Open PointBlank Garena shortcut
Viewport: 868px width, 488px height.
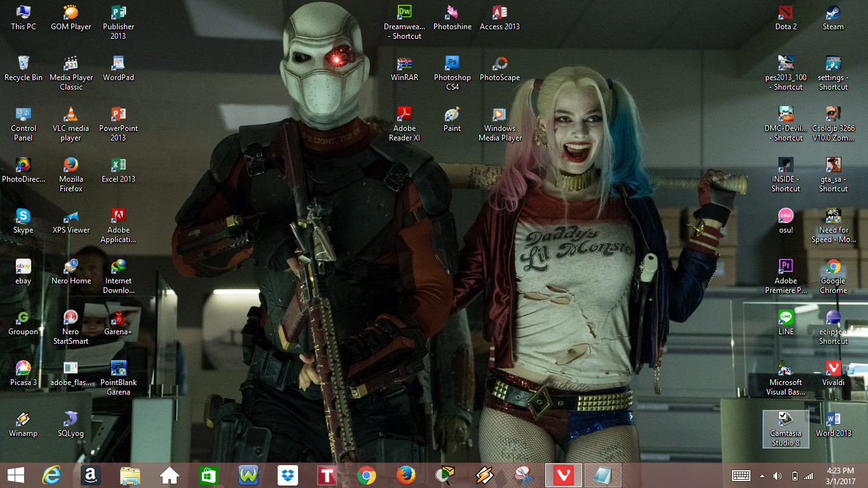[x=119, y=378]
